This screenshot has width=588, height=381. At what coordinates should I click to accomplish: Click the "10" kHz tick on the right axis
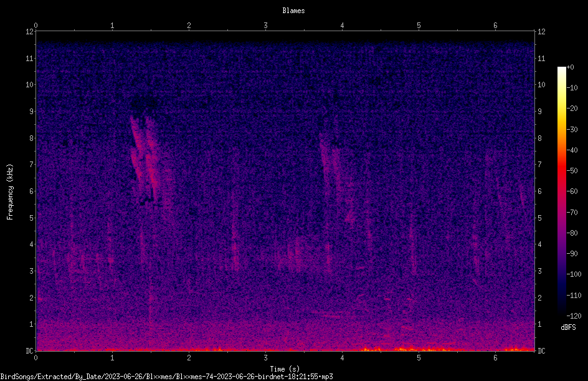click(x=541, y=85)
